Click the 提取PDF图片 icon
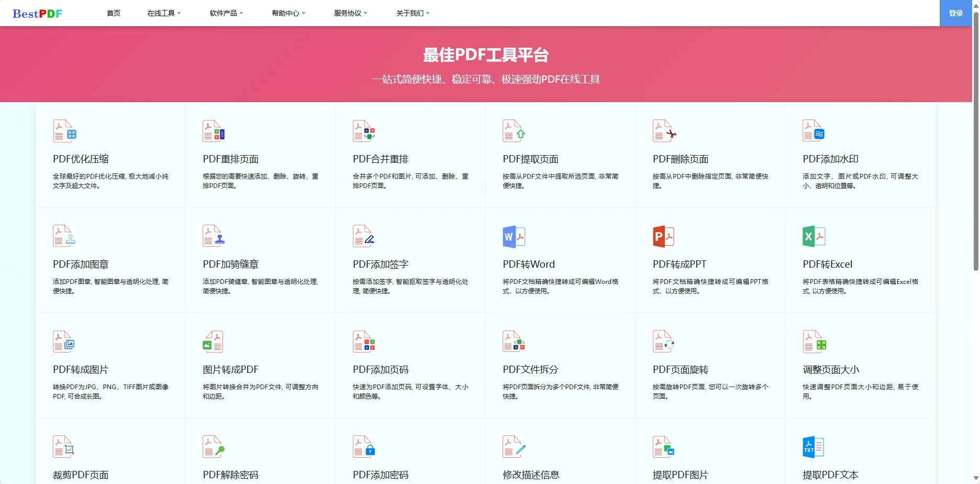This screenshot has height=484, width=980. 664,447
